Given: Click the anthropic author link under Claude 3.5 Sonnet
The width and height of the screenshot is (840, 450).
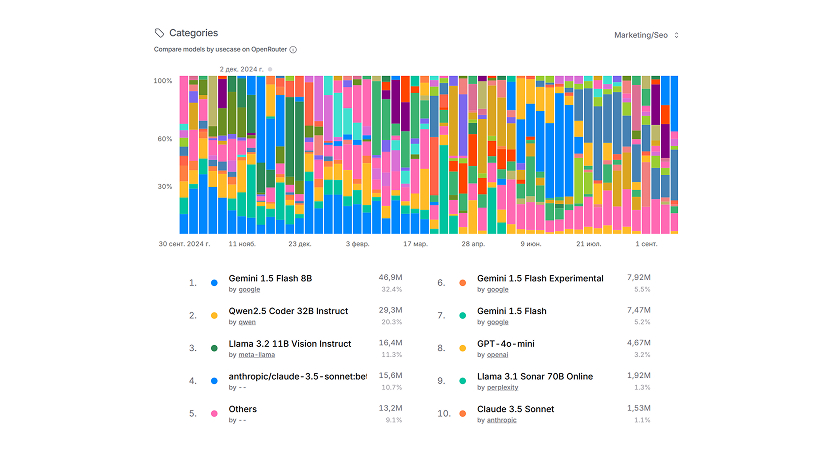Looking at the screenshot, I should (502, 421).
